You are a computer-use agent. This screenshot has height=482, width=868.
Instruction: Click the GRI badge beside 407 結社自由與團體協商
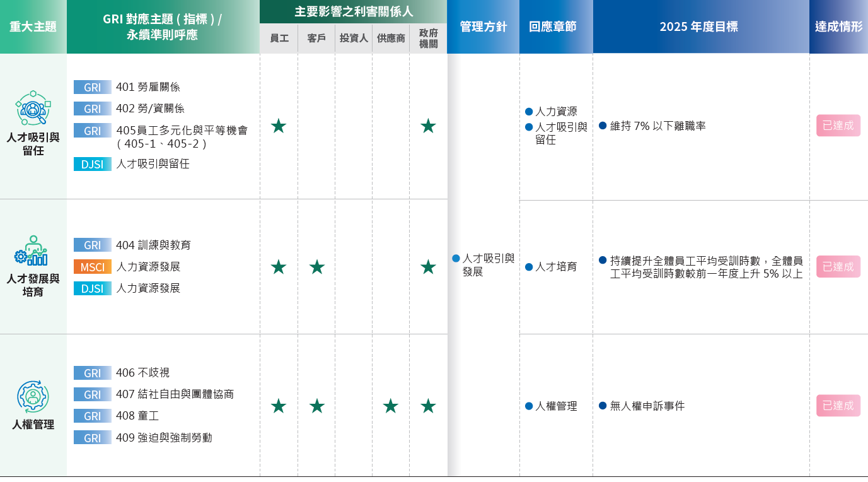pyautogui.click(x=93, y=394)
